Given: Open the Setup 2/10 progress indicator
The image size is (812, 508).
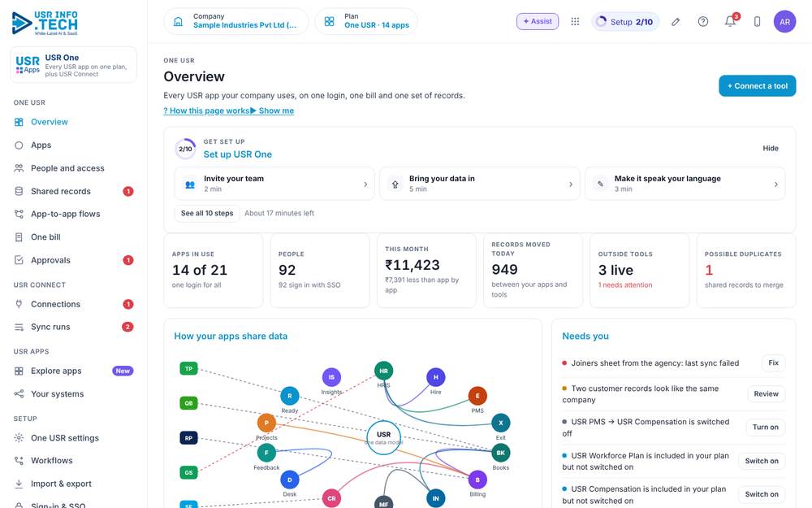Looking at the screenshot, I should point(625,22).
